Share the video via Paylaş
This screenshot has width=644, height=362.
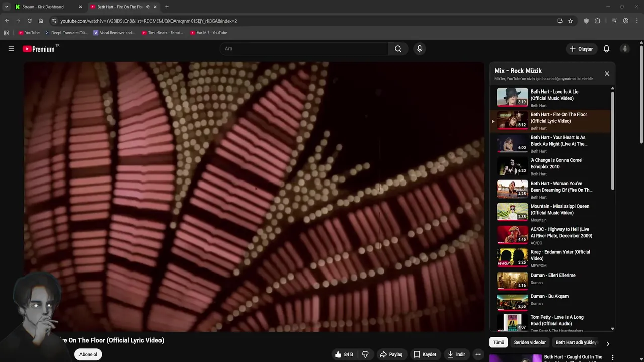[391, 354]
